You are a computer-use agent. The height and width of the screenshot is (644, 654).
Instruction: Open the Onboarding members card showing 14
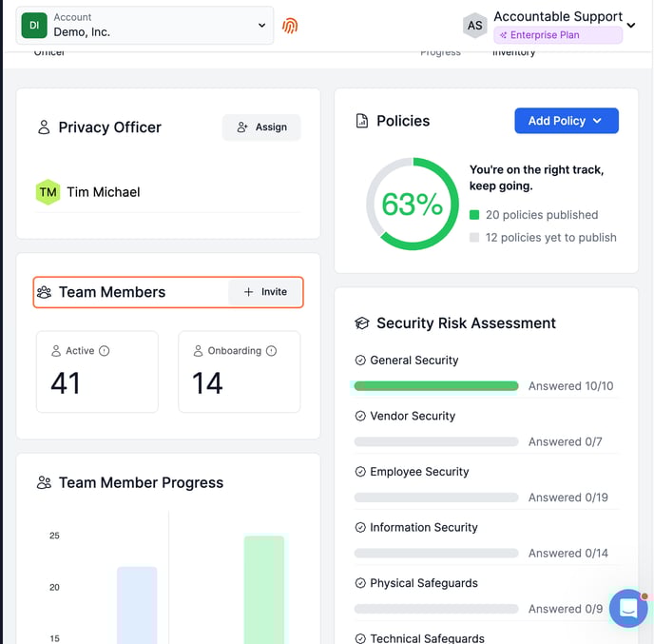(x=239, y=371)
